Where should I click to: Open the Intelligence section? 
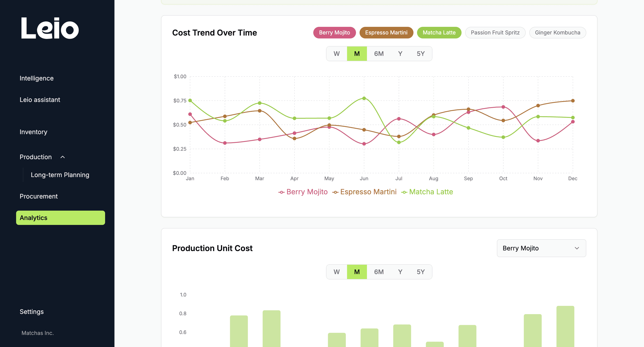click(x=36, y=78)
